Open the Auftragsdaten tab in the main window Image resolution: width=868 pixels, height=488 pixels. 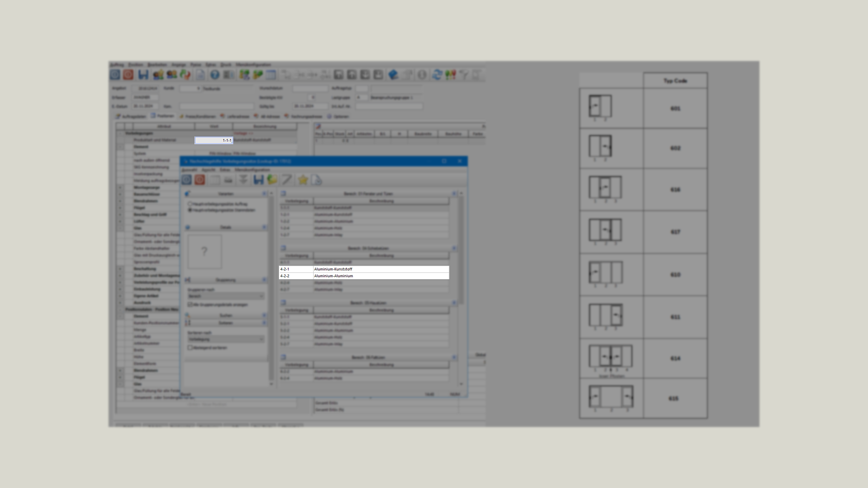pos(131,117)
